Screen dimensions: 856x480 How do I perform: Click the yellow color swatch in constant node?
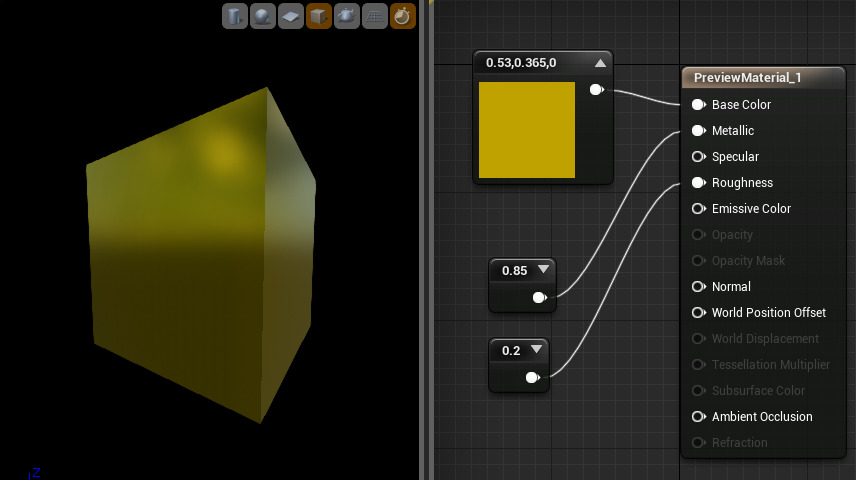coord(527,130)
